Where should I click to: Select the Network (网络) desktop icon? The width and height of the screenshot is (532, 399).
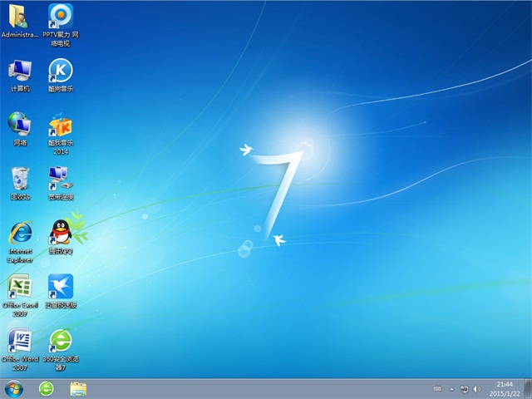19,124
